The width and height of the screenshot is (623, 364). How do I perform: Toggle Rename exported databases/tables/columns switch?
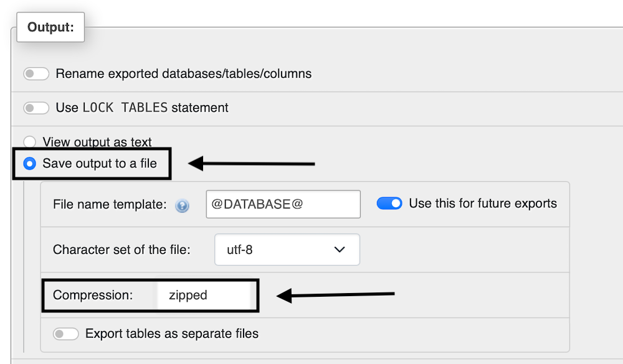click(36, 74)
